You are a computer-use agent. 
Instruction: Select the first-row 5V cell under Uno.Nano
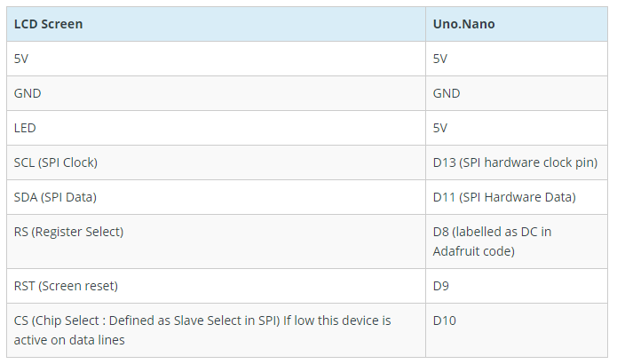[x=517, y=59]
